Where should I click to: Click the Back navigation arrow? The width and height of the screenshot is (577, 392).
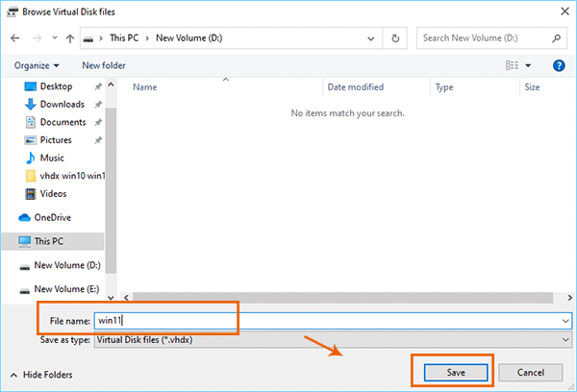coord(14,38)
